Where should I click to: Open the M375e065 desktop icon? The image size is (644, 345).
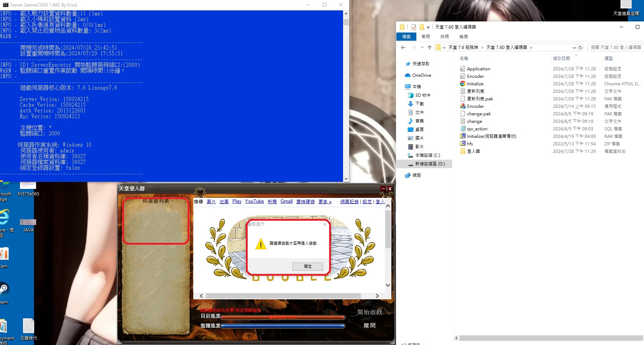point(28,189)
